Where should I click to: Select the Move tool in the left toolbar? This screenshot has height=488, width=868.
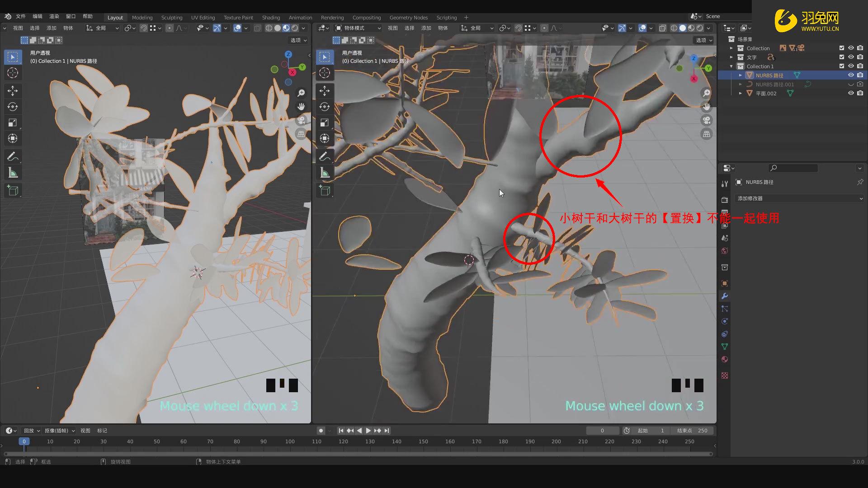coord(13,91)
